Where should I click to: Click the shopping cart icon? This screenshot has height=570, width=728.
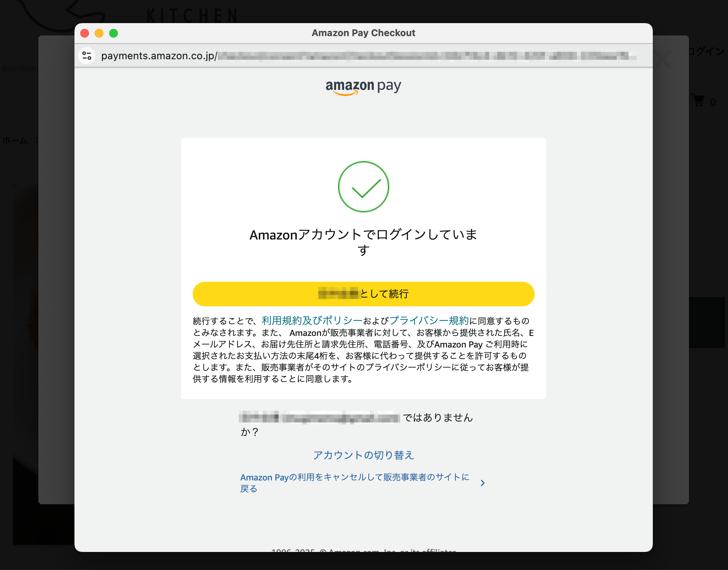[698, 100]
